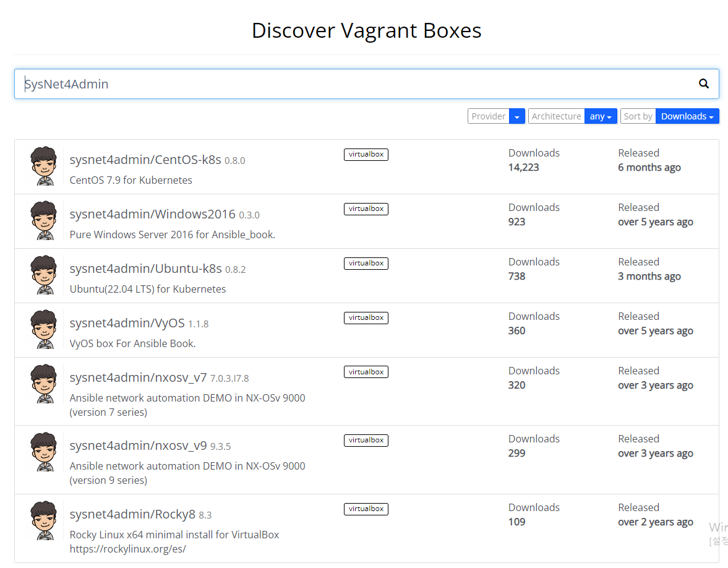Click virtualbox badge in Ubuntu-k8s row
728x568 pixels.
point(366,263)
